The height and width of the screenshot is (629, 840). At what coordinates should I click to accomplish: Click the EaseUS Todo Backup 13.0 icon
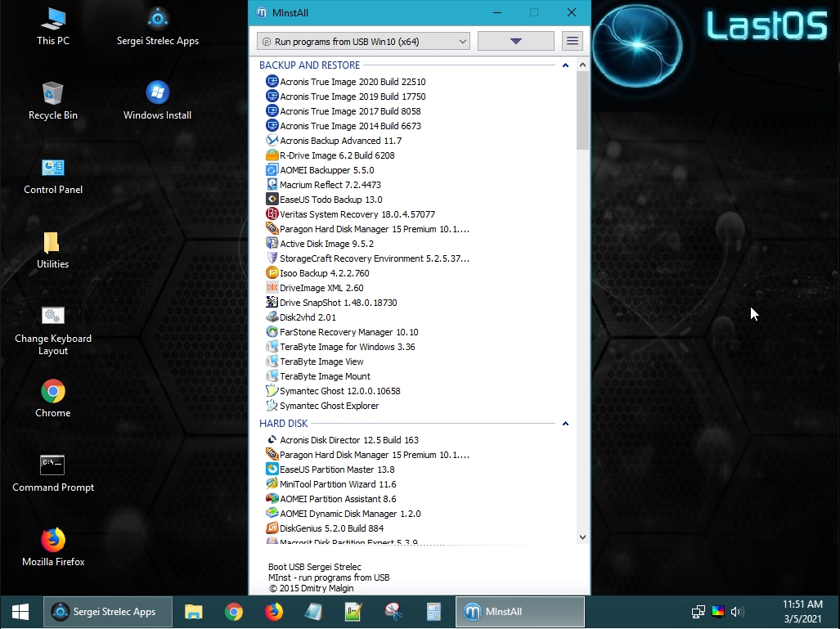pyautogui.click(x=272, y=200)
